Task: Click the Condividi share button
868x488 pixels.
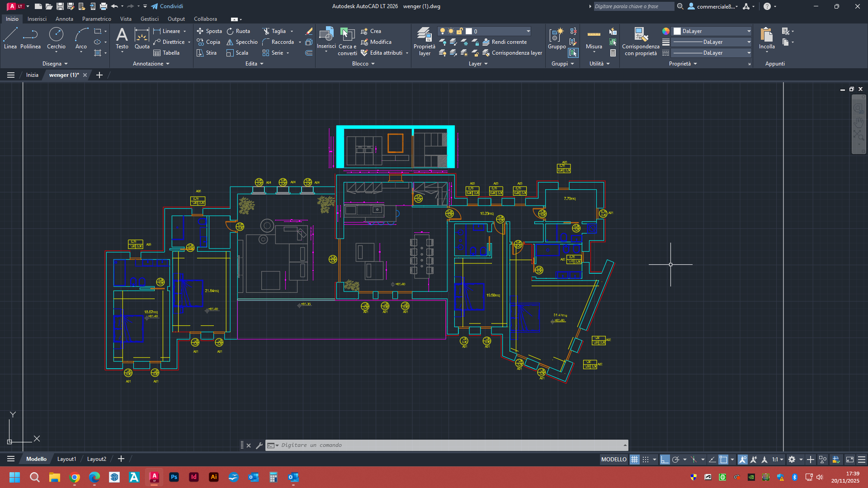Action: tap(167, 6)
